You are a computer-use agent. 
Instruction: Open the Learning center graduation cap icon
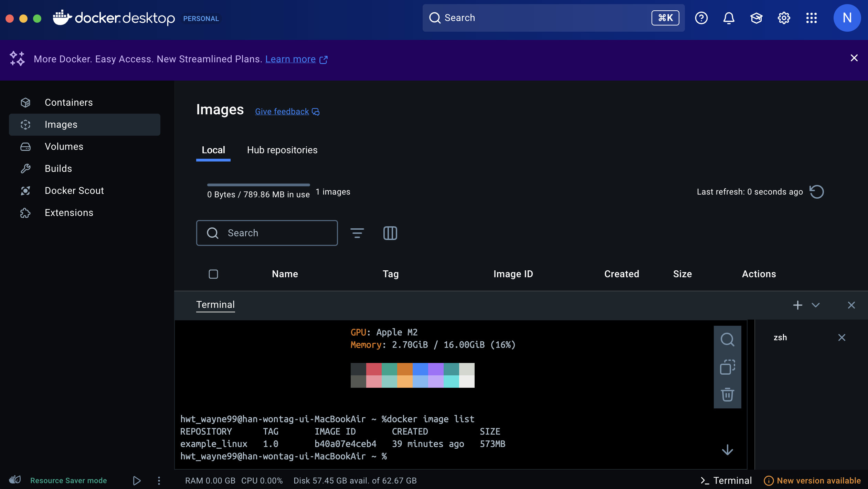point(756,18)
